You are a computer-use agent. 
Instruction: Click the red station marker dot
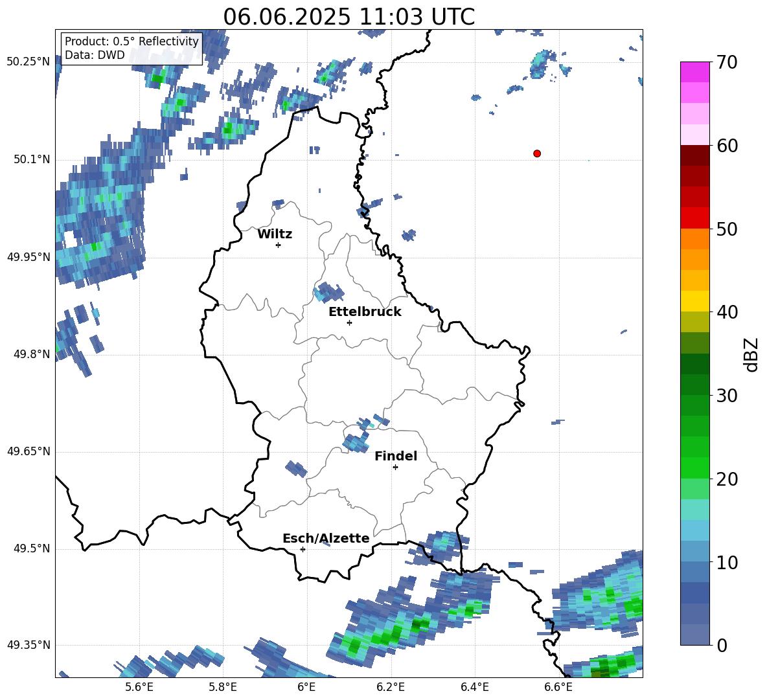[x=536, y=153]
